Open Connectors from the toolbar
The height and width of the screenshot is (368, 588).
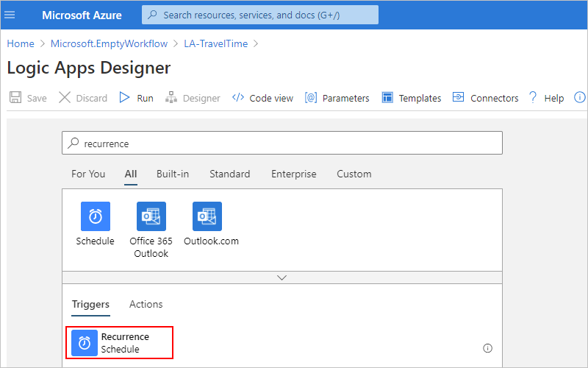coord(494,99)
